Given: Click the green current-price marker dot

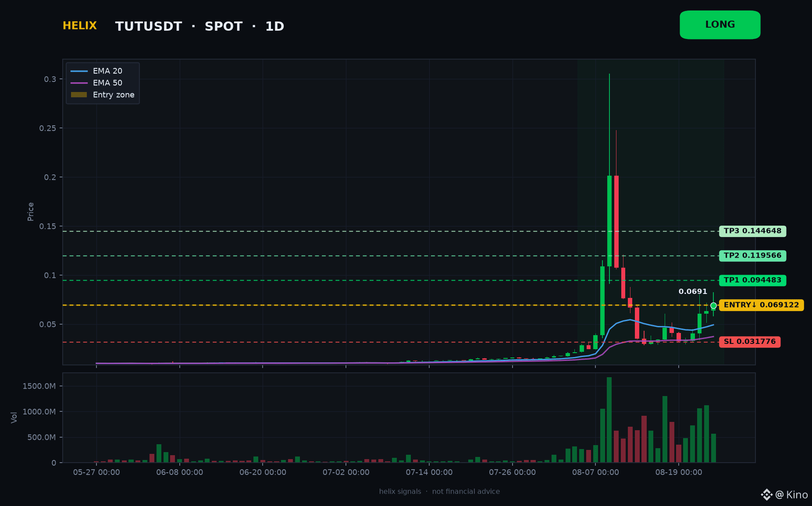Looking at the screenshot, I should pos(713,305).
